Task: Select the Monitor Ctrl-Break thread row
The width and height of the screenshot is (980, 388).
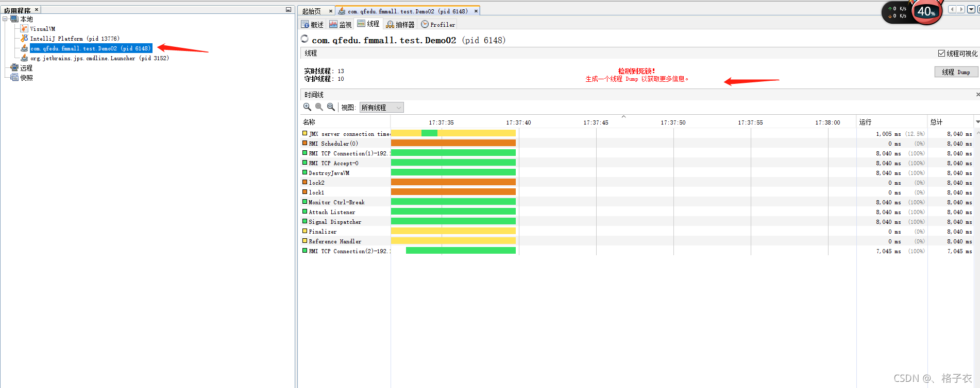Action: click(x=637, y=202)
